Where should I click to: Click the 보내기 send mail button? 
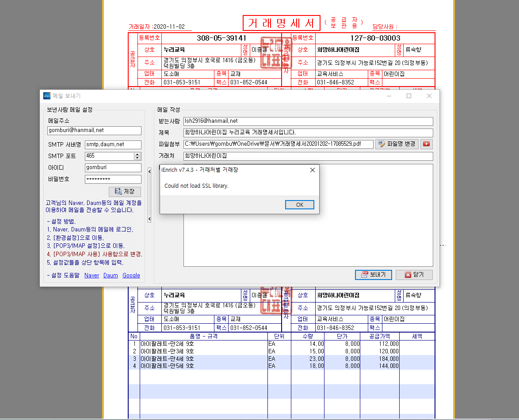374,275
